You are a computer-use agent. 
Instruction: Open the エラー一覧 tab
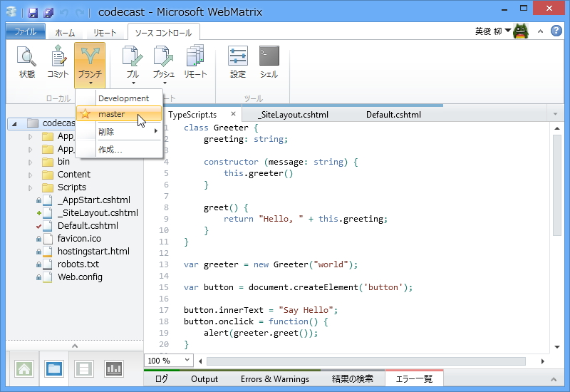click(414, 379)
